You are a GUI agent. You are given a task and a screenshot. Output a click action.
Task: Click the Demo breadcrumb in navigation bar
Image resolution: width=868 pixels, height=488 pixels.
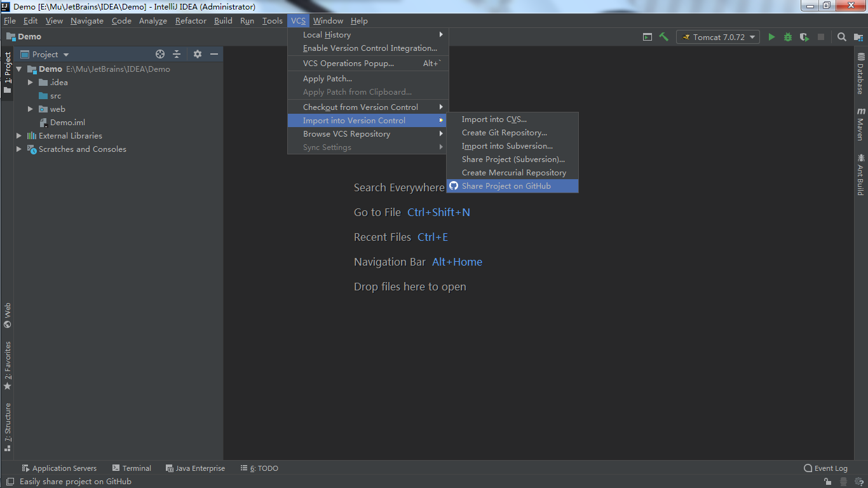point(24,37)
